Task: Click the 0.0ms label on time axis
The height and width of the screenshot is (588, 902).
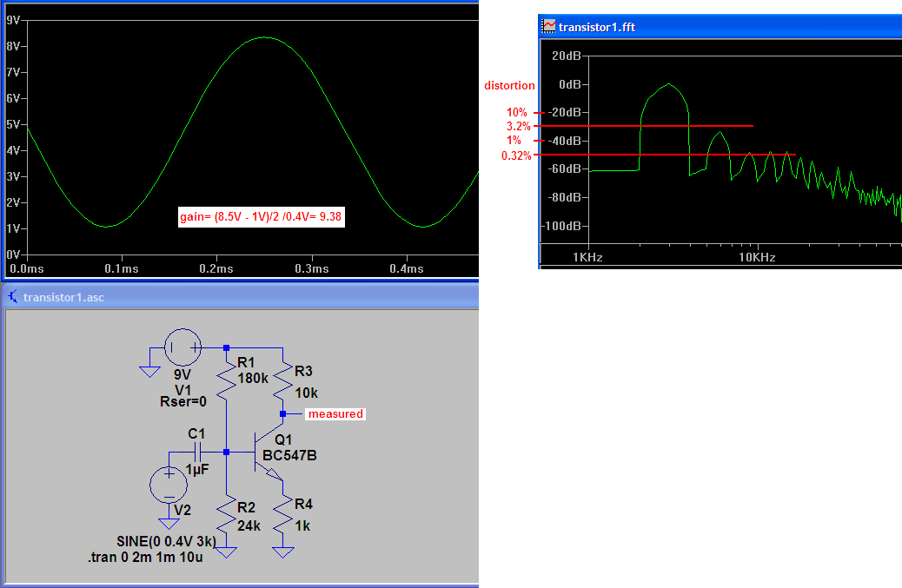Action: click(27, 268)
